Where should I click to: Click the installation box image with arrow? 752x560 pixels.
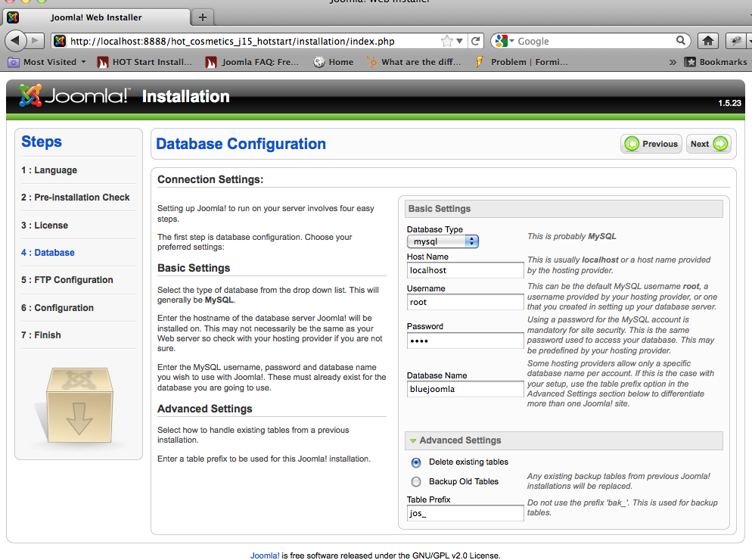coord(79,405)
